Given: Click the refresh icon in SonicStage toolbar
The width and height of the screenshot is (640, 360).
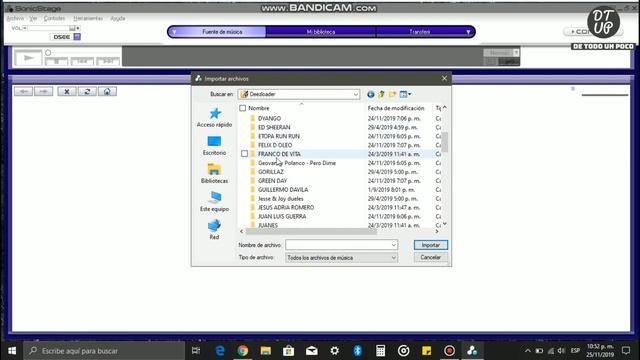Looking at the screenshot, I should [87, 91].
